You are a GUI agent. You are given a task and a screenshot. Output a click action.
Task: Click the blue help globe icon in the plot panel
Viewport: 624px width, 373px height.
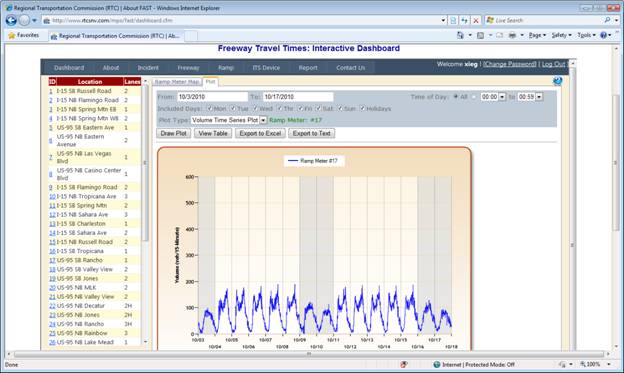[558, 81]
